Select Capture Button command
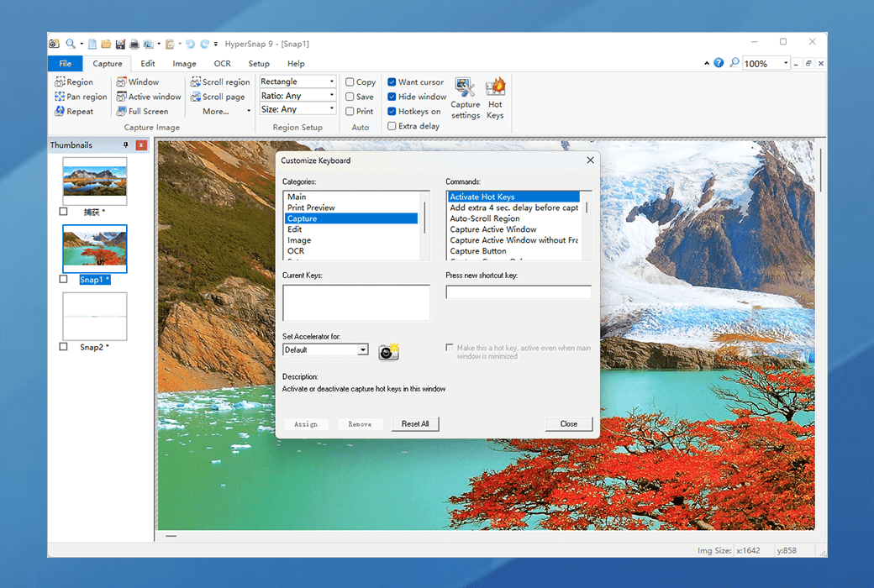The height and width of the screenshot is (588, 874). (514, 251)
